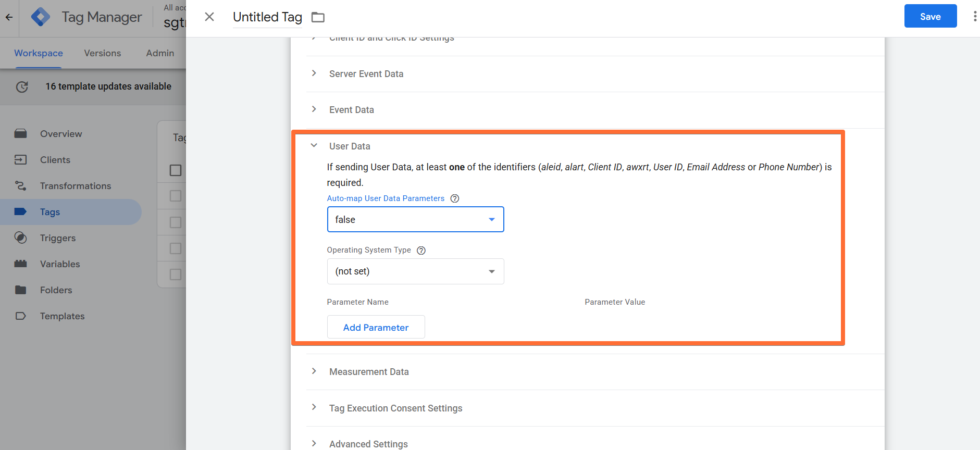Click the Tag Manager title text
Screen dimensions: 980x450
(102, 17)
